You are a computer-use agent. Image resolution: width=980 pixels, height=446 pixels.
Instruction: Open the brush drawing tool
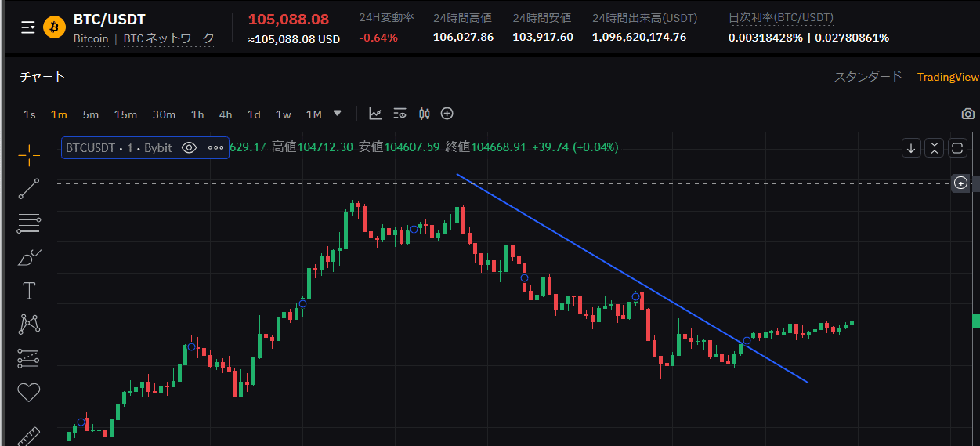(29, 257)
